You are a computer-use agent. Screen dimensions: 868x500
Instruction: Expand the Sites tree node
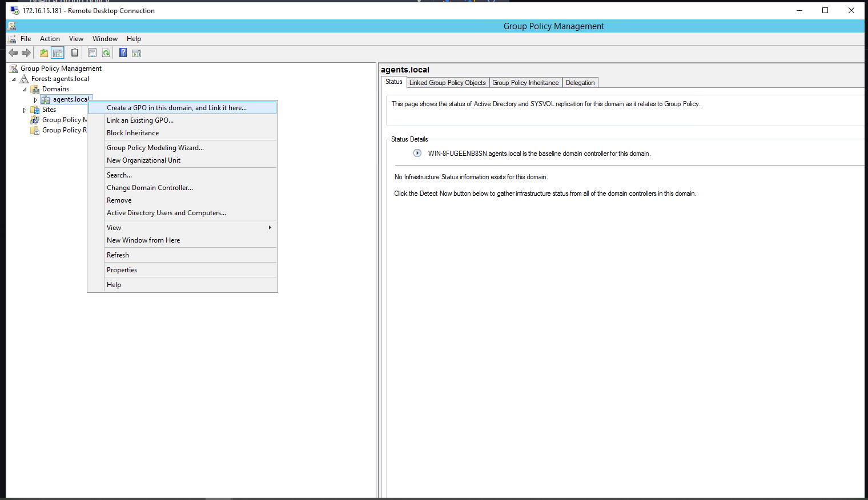click(25, 110)
